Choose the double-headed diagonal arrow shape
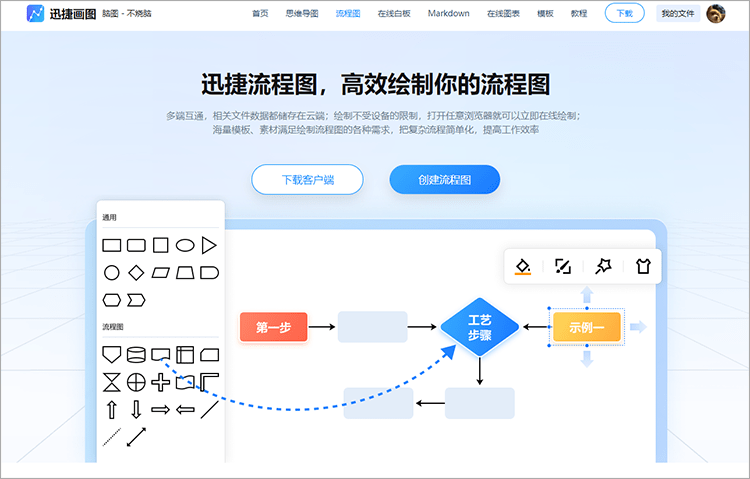Viewport: 750px width, 479px height. click(136, 436)
